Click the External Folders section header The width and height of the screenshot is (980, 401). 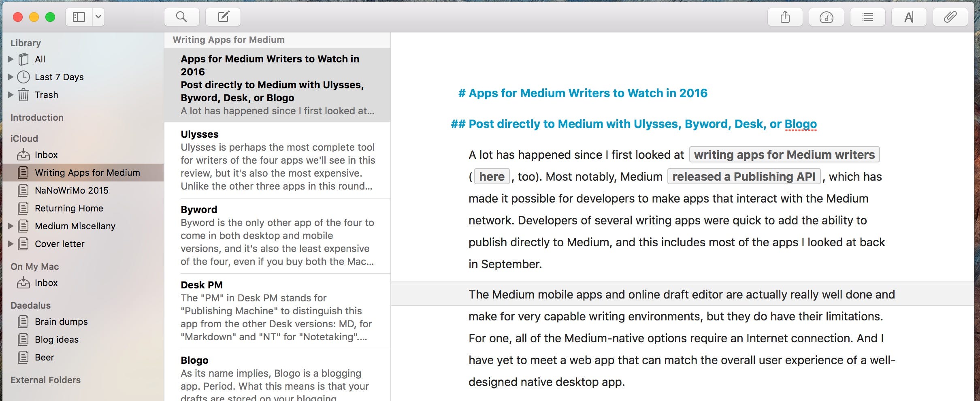tap(46, 380)
